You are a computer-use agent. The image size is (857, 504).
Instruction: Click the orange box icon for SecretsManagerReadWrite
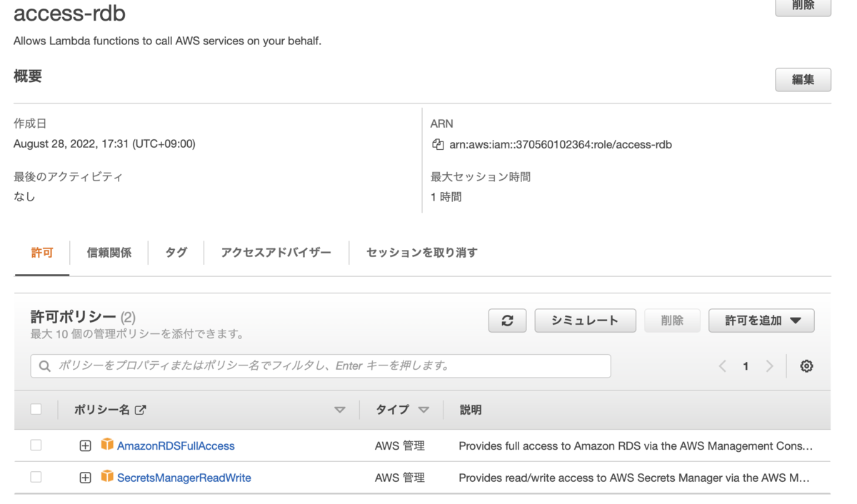107,476
